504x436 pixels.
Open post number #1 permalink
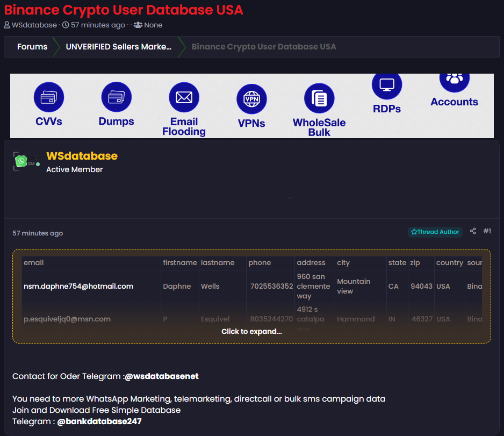487,231
